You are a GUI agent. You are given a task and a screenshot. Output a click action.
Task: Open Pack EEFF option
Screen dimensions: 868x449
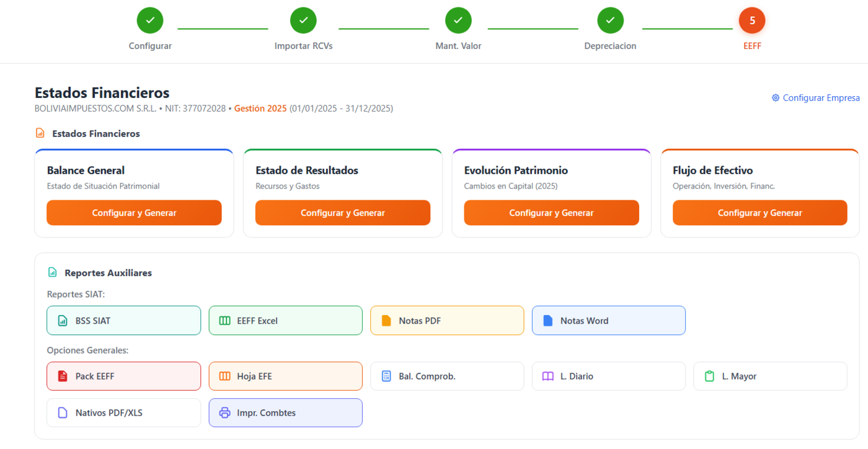124,376
